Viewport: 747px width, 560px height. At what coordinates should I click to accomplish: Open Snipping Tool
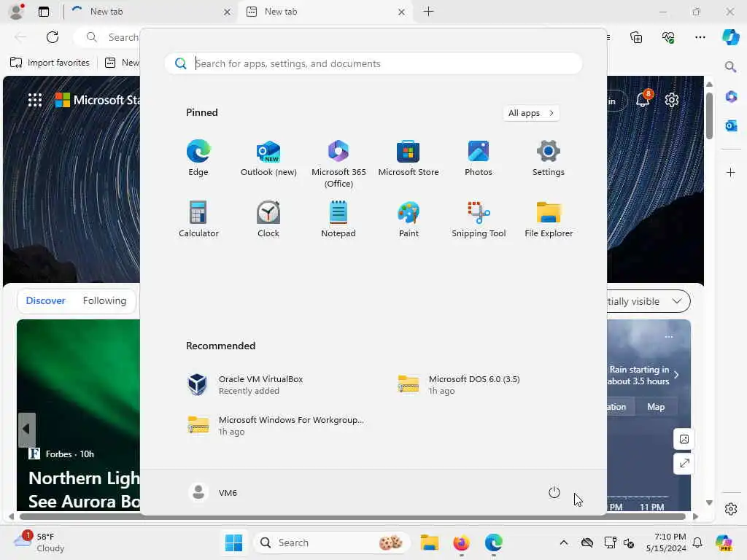click(x=479, y=219)
